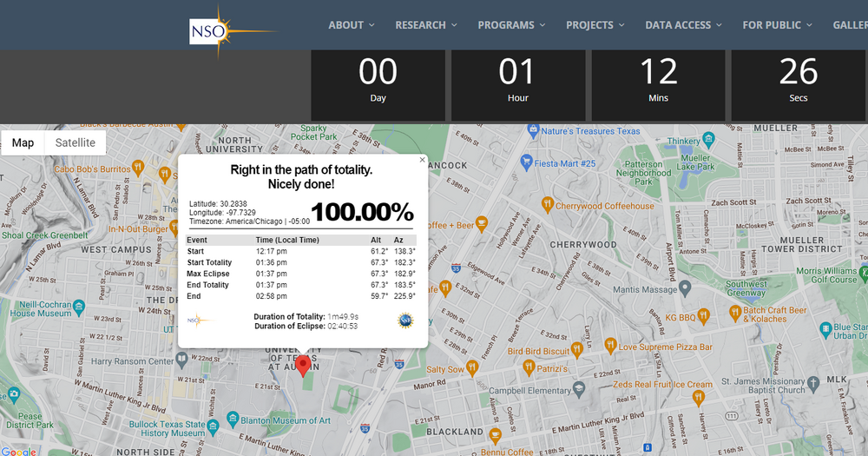Click the NSF logo in popup

[405, 321]
